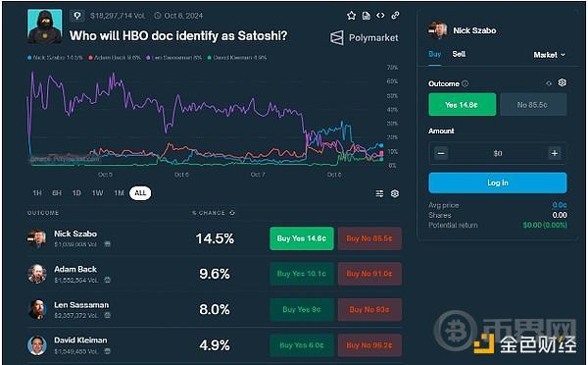Select the ALL time range

click(140, 193)
